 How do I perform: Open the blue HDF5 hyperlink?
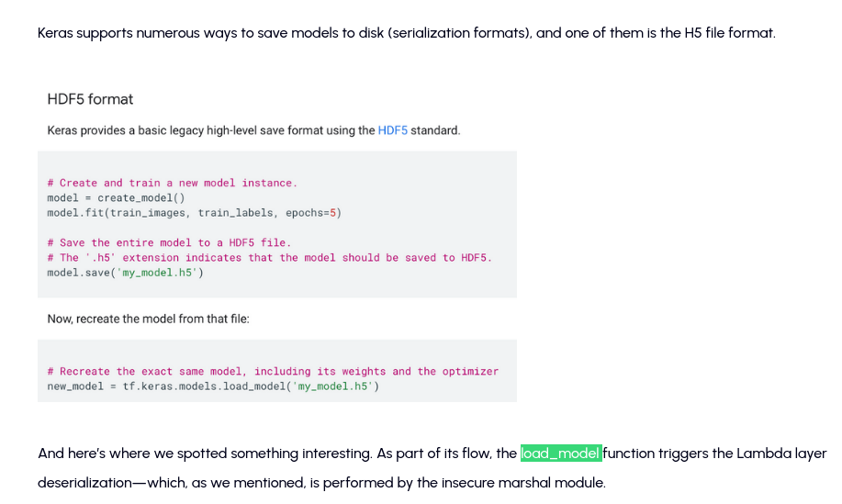pyautogui.click(x=392, y=130)
